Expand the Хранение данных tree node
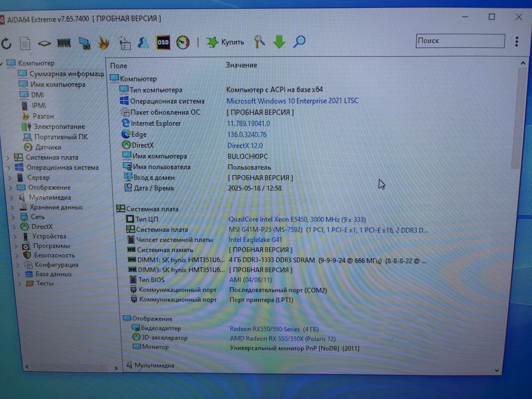This screenshot has width=532, height=399. (13, 207)
